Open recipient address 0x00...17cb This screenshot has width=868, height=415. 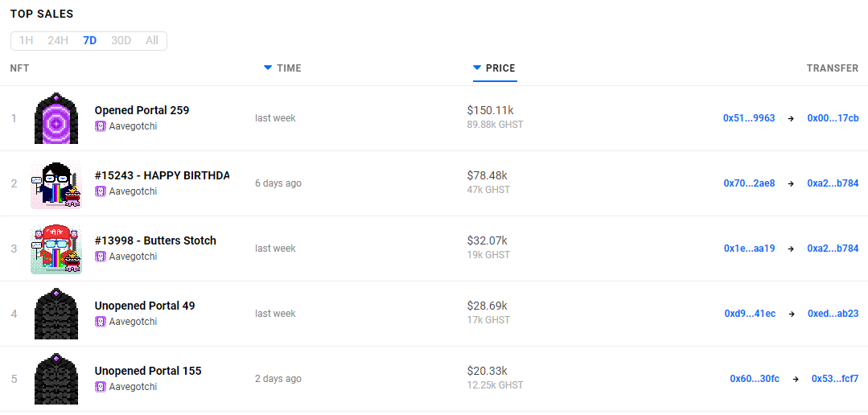click(x=833, y=118)
